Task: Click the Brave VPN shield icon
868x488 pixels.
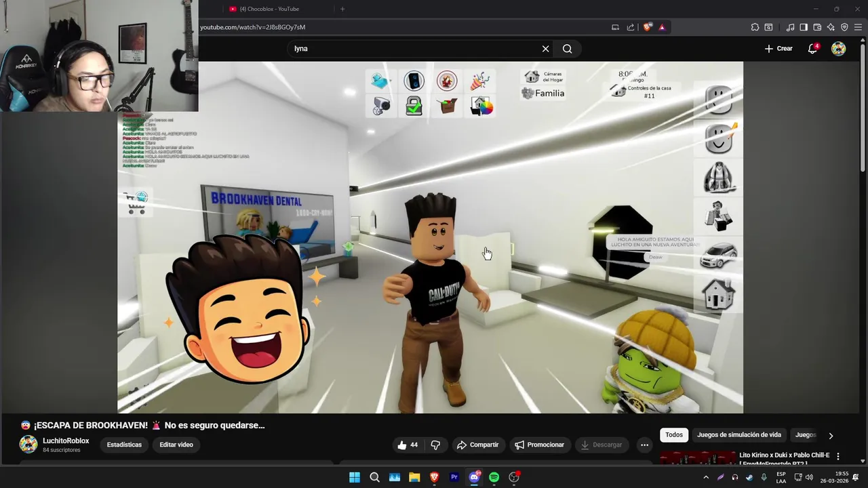Action: click(844, 27)
